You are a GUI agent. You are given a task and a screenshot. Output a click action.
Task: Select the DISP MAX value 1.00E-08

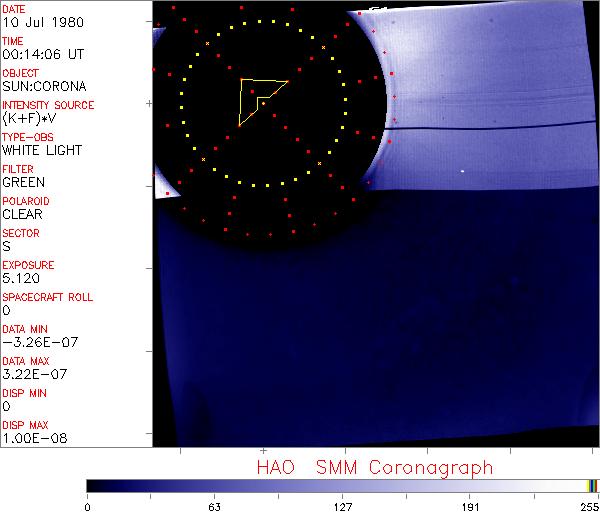(x=34, y=438)
